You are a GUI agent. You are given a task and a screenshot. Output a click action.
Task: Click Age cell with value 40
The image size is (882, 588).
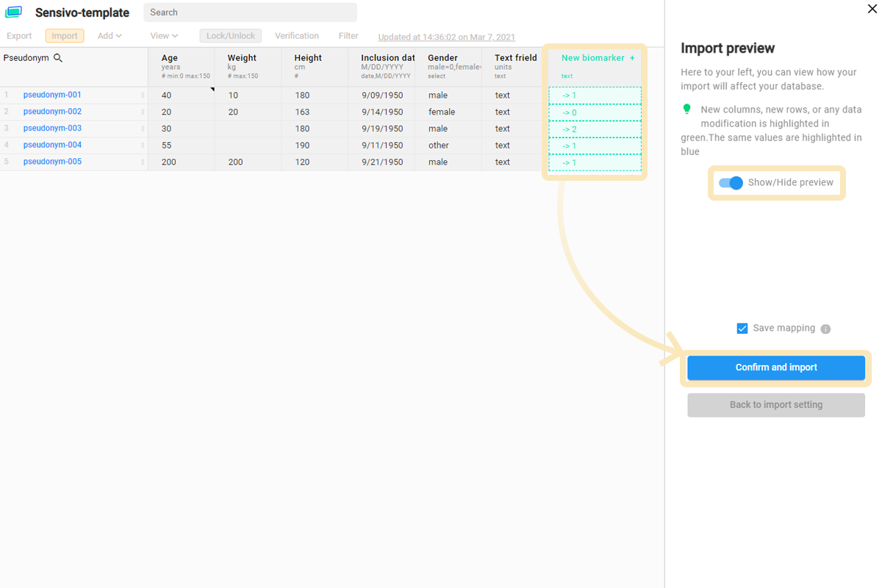pyautogui.click(x=182, y=96)
